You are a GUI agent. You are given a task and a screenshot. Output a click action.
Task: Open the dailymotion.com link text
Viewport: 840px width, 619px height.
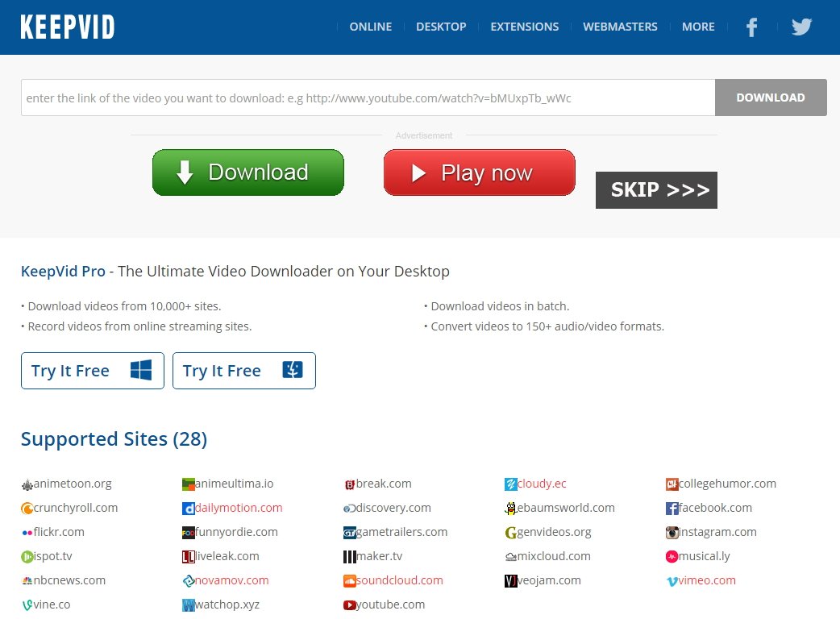(239, 508)
